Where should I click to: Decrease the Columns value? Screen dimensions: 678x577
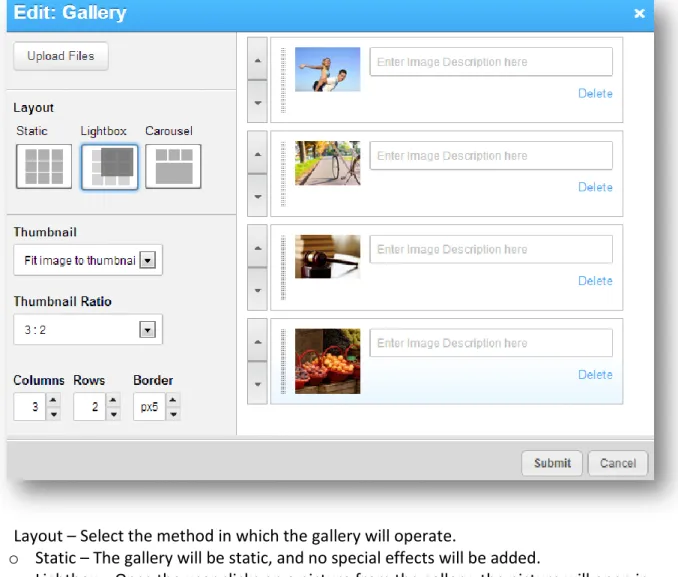pyautogui.click(x=53, y=414)
